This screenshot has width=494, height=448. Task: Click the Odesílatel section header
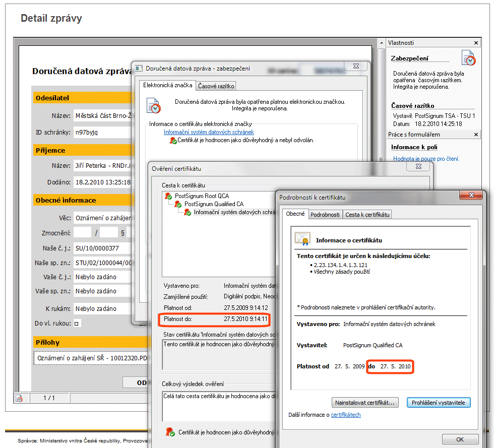[x=82, y=98]
